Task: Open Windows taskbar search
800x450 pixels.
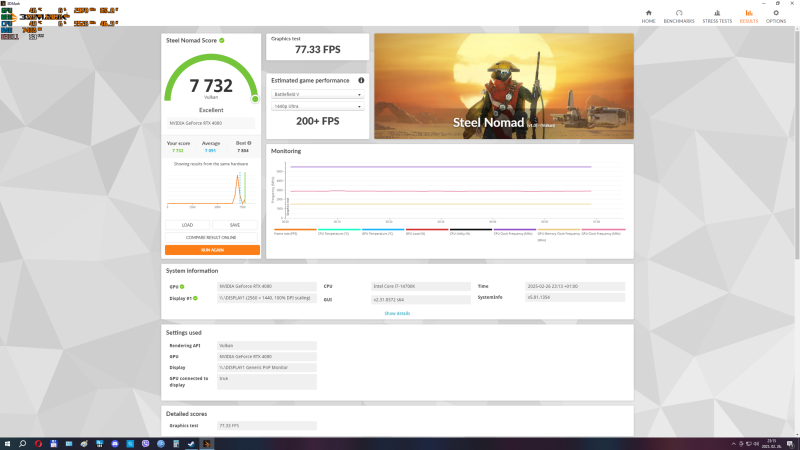Action: 22,443
